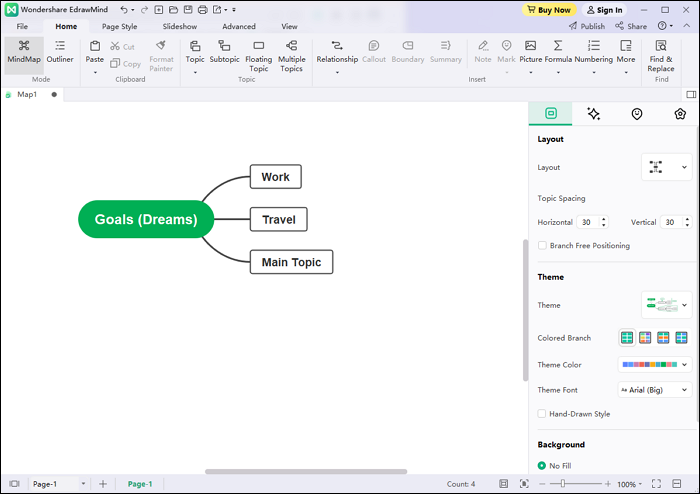This screenshot has width=700, height=494.
Task: Click the Cut button
Action: click(x=122, y=46)
